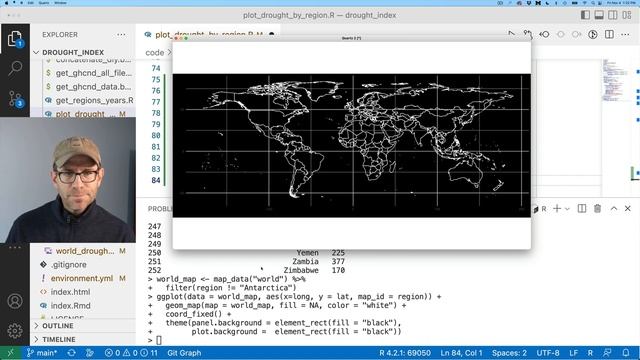Expand the TIMELINE section
Image resolution: width=640 pixels, height=360 pixels.
point(59,339)
